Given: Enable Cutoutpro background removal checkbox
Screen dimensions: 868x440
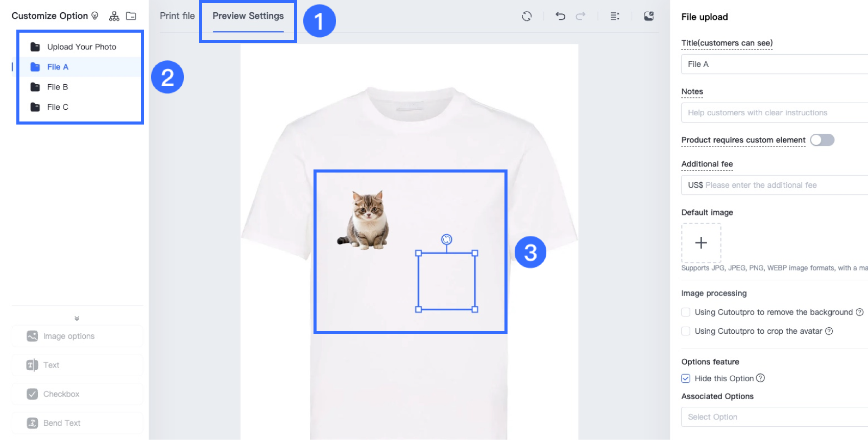Looking at the screenshot, I should coord(686,312).
